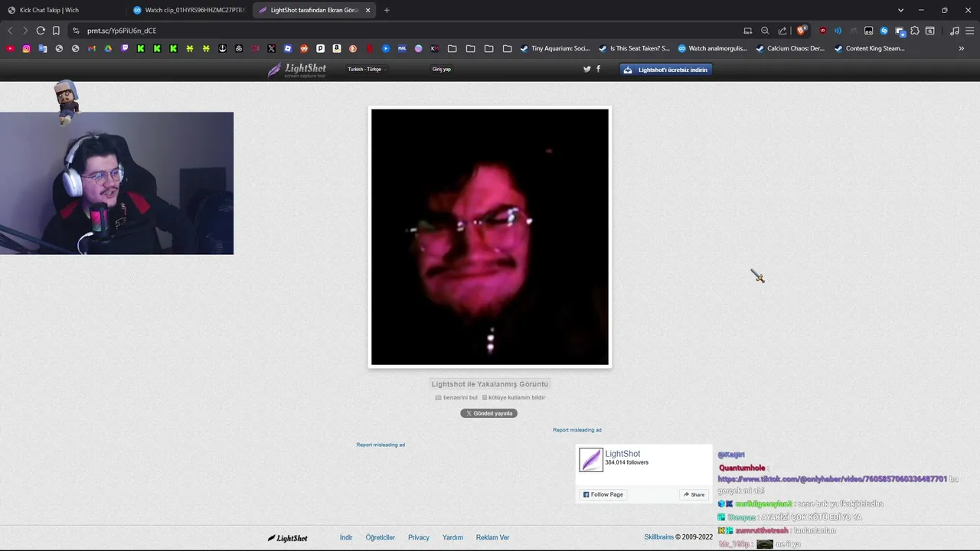Click the Facebook widget Share button
The image size is (980, 551).
coord(694,494)
